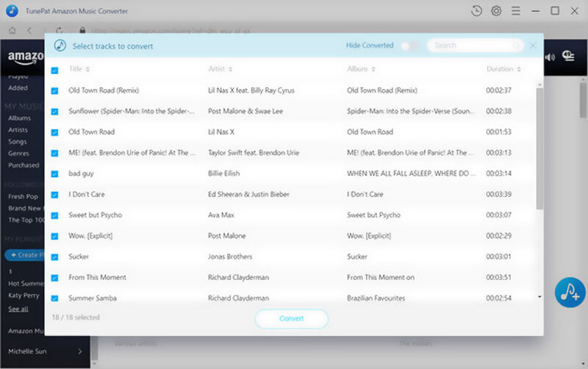Click the Create Playlist button in sidebar

click(25, 255)
